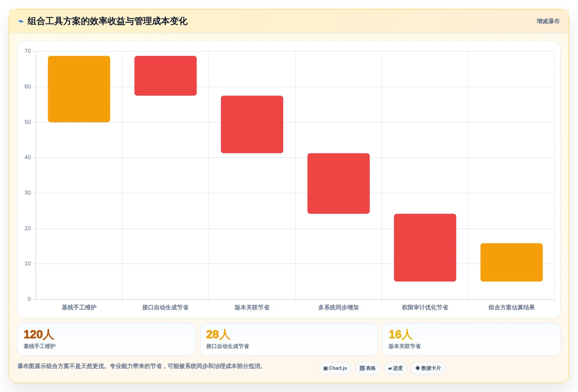The width and height of the screenshot is (578, 392).
Task: Select the red 版本关联节省 bar
Action: coord(252,124)
